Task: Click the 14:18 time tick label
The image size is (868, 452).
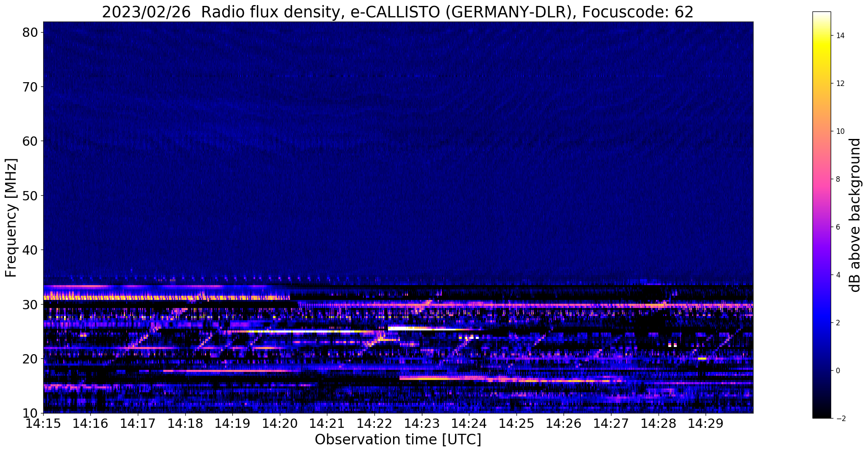Action: [185, 424]
